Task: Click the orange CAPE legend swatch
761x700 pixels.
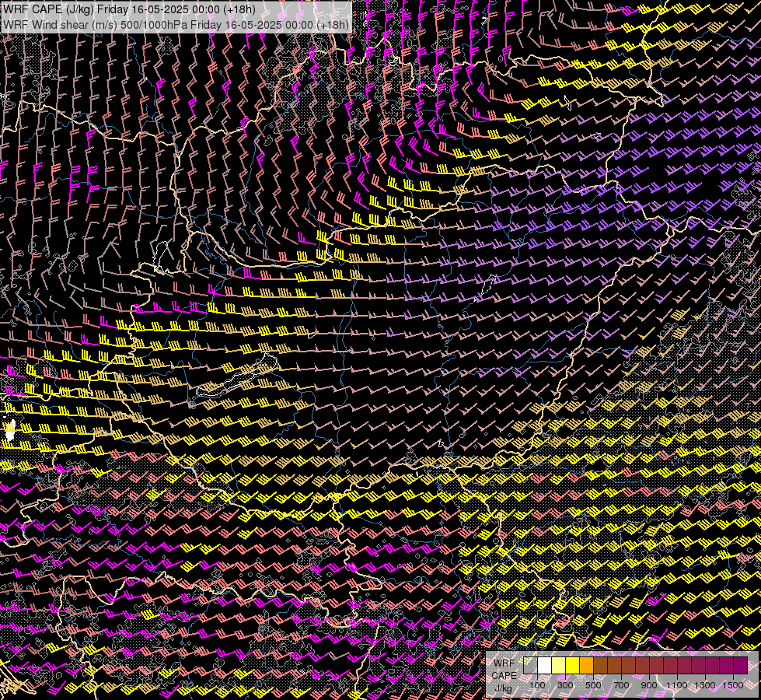Action: click(586, 666)
